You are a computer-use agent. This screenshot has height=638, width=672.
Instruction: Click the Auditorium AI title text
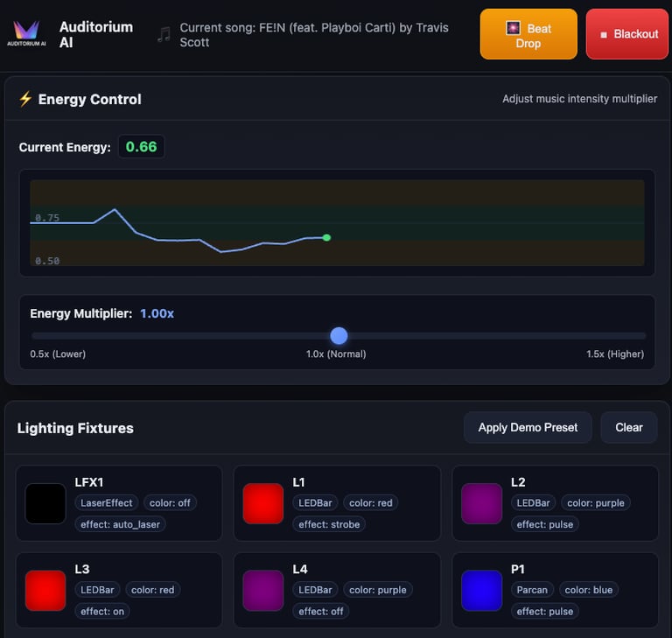[96, 34]
